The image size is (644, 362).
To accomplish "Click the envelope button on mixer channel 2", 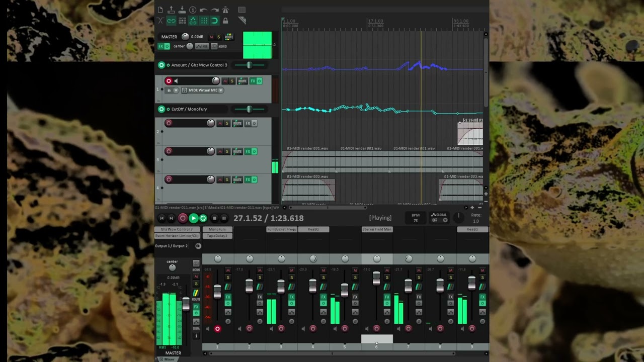I will coord(260,312).
